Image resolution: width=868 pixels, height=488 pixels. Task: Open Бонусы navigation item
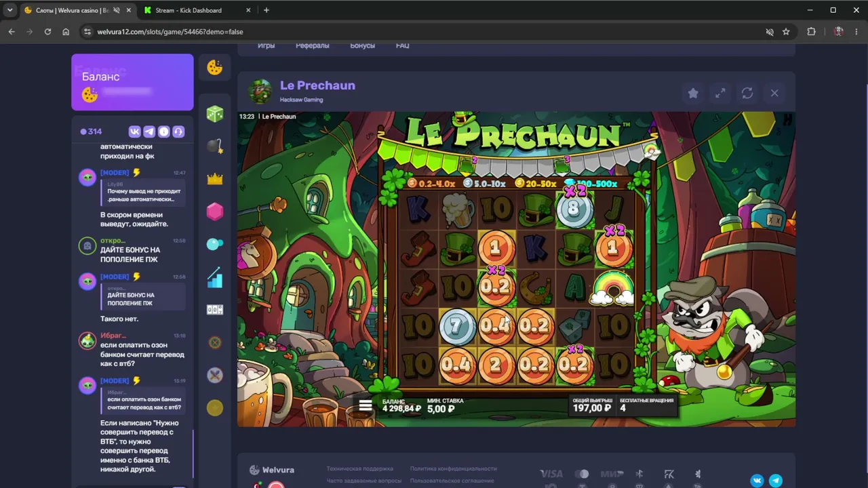coord(362,45)
